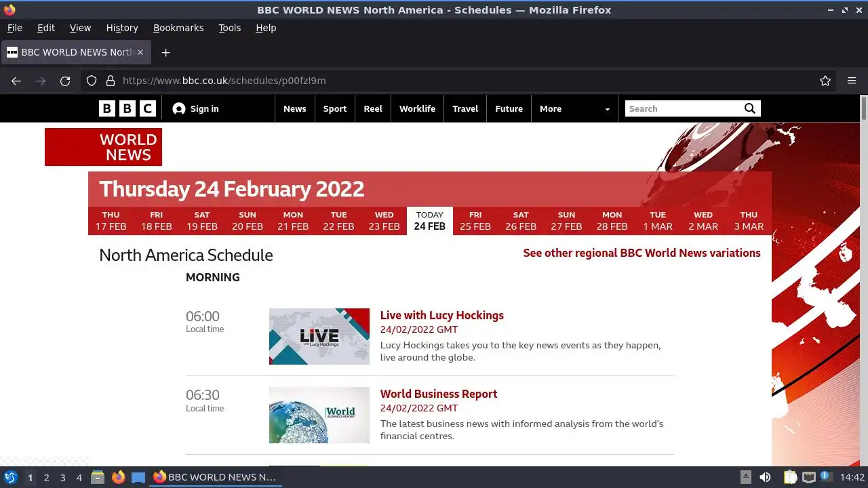The image size is (868, 488).
Task: Select Mon 28 Feb schedule day
Action: pos(612,221)
